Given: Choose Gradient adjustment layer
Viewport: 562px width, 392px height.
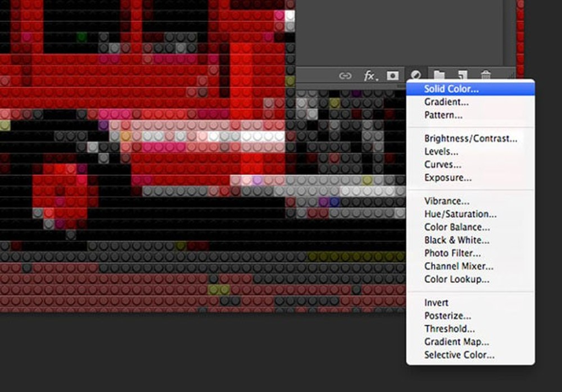Looking at the screenshot, I should tap(446, 102).
